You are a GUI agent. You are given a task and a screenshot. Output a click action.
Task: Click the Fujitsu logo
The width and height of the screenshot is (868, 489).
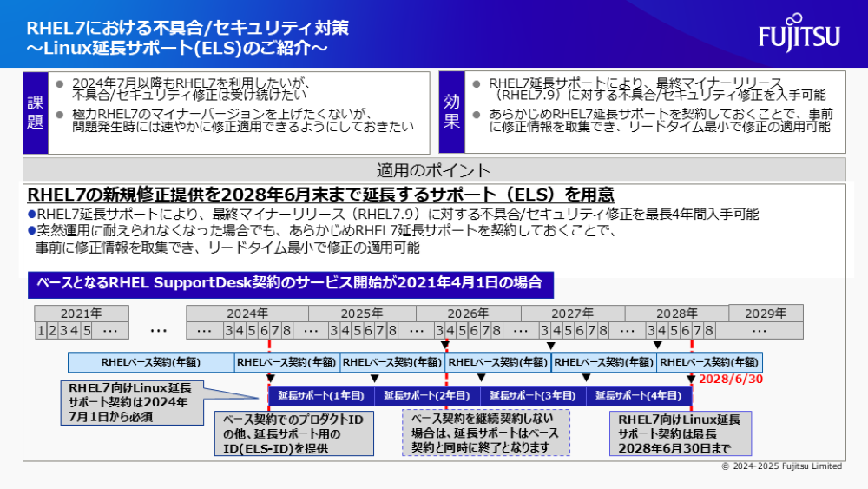pyautogui.click(x=799, y=33)
